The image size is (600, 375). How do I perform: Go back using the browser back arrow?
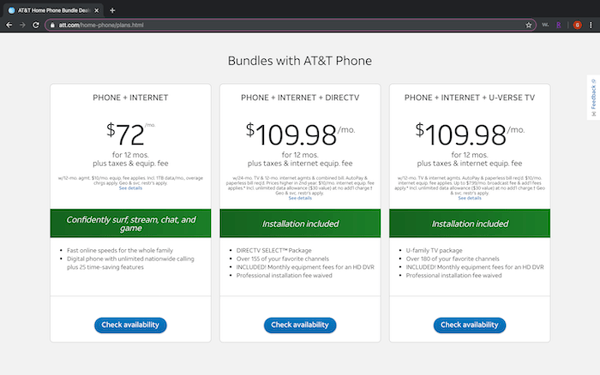pos(9,25)
